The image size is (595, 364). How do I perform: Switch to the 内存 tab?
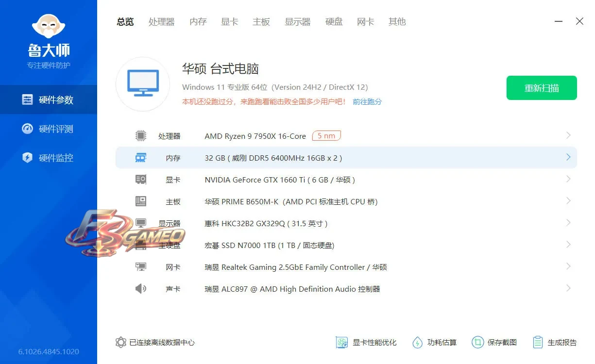[x=198, y=22]
